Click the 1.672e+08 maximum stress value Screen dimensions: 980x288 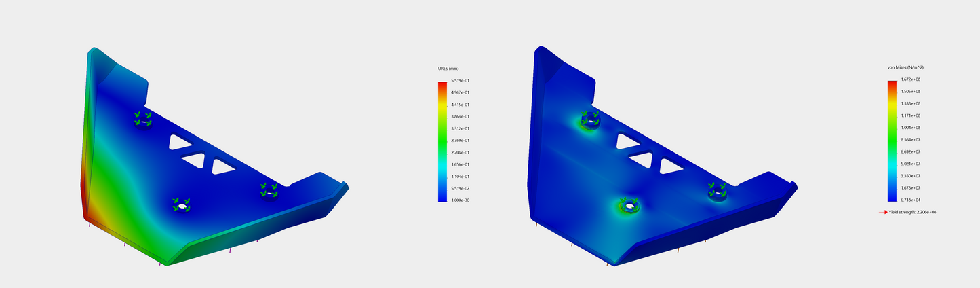coord(911,79)
